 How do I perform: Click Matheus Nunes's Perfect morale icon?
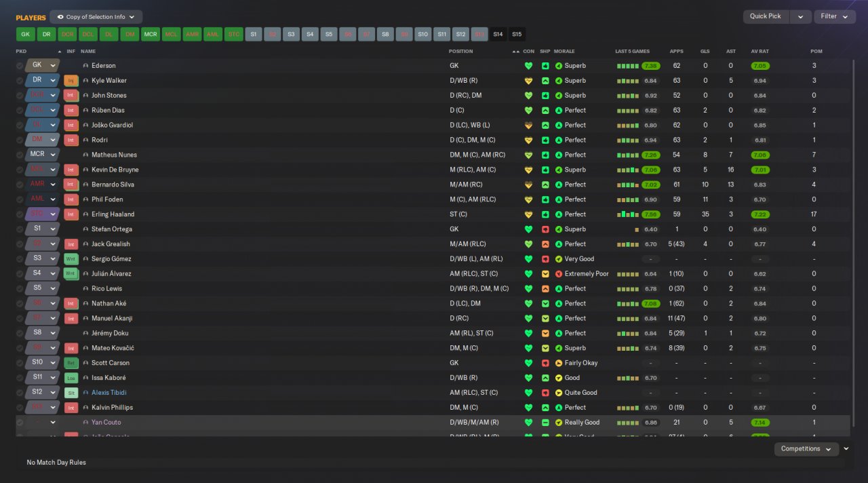[x=559, y=155]
